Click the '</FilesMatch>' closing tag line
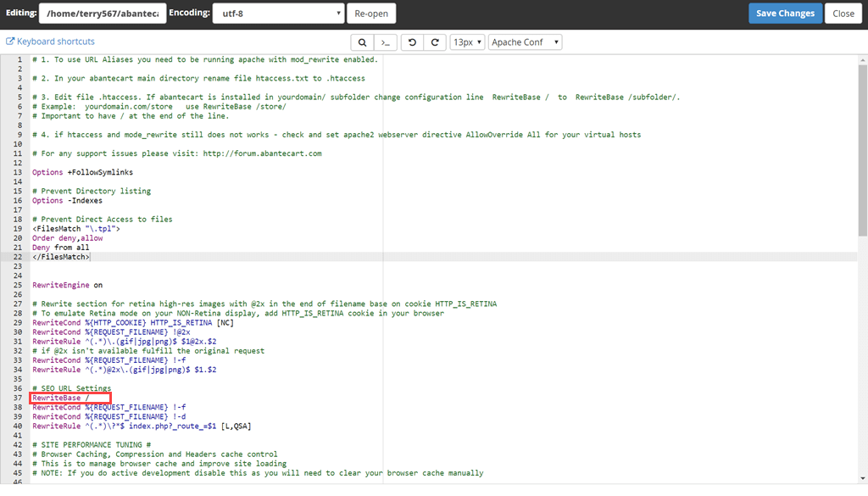This screenshot has height=496, width=868. (x=61, y=257)
